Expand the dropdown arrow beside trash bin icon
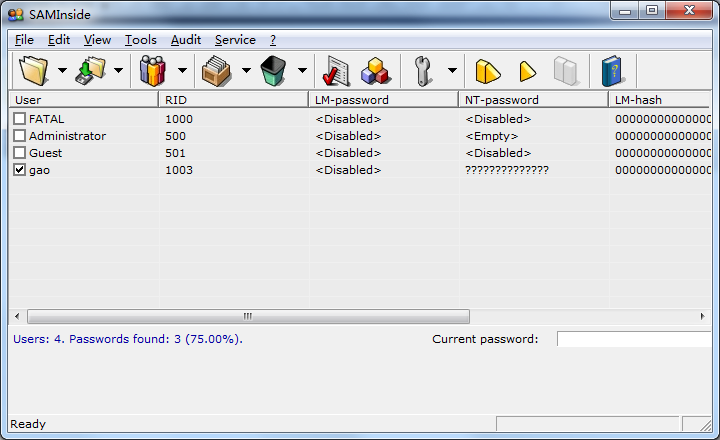Screen dimensions: 720x440 point(302,70)
